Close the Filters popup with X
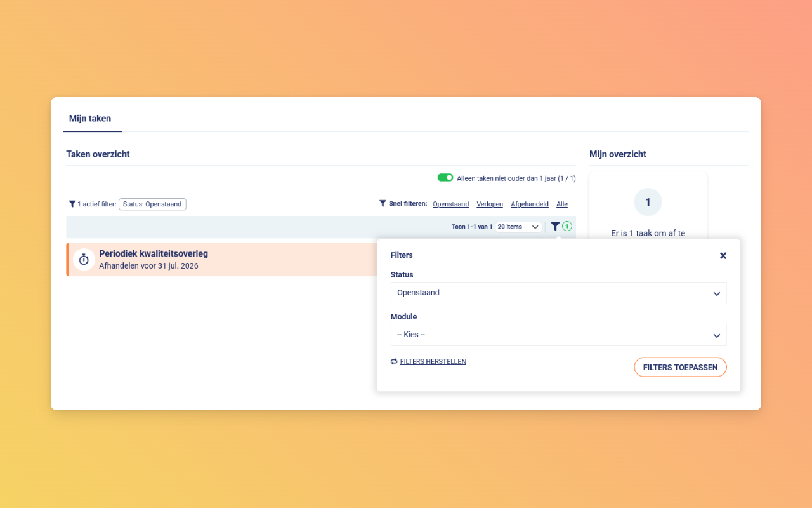 723,255
